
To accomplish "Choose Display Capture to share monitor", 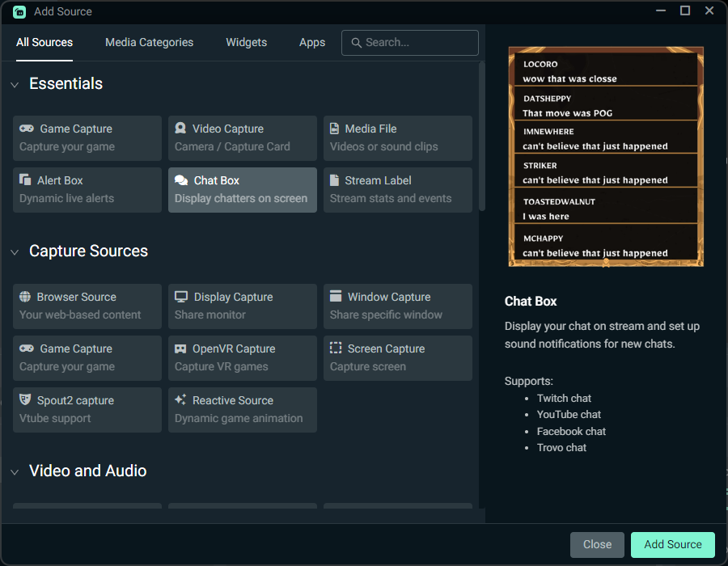I will 242,306.
